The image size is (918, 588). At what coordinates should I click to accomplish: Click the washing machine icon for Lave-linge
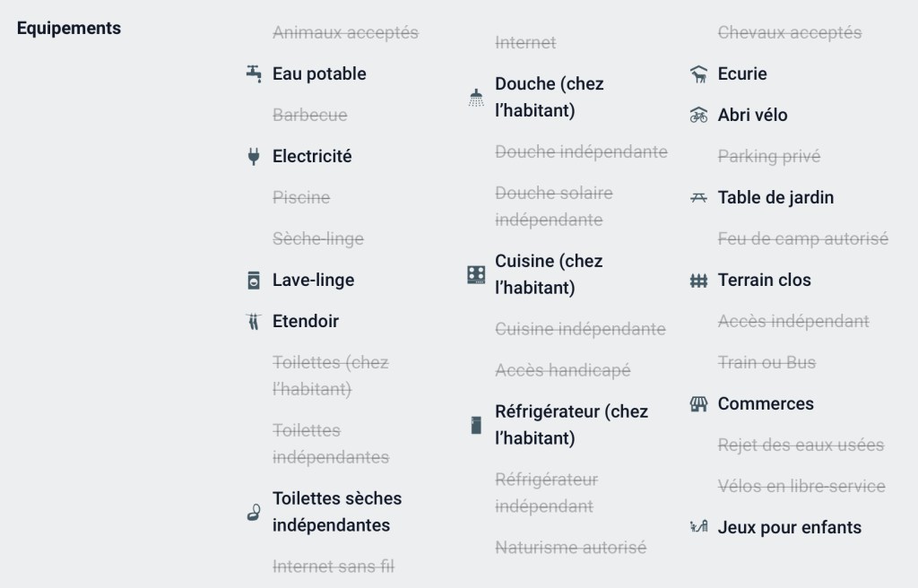click(x=254, y=281)
